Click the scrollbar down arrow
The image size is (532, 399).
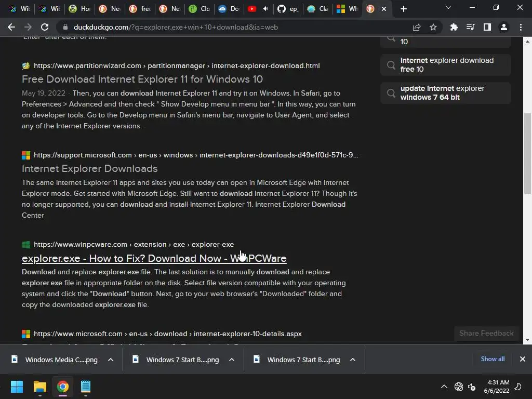(527, 340)
